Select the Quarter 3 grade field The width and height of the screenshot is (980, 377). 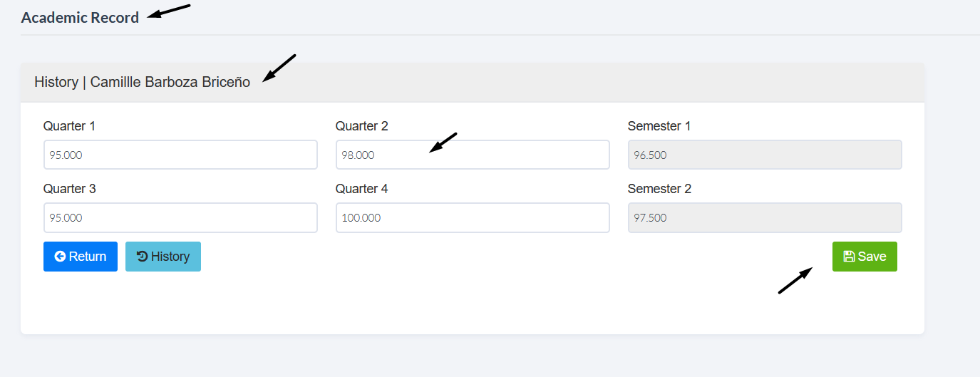coord(180,217)
